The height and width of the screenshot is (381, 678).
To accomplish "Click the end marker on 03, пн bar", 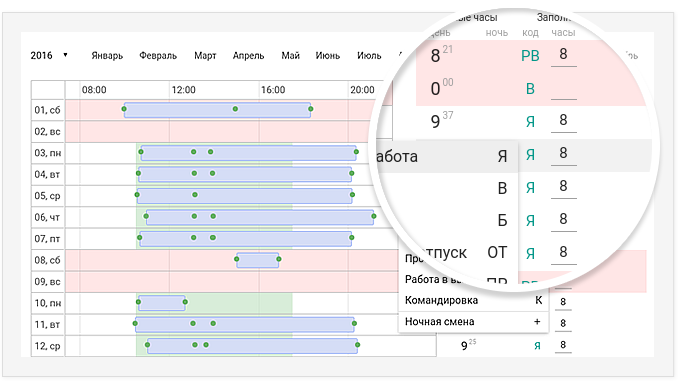I will [x=356, y=152].
